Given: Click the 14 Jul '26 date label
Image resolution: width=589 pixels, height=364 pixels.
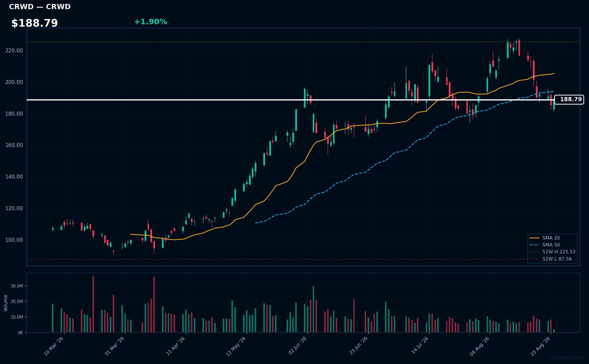Looking at the screenshot, I should coord(420,345).
